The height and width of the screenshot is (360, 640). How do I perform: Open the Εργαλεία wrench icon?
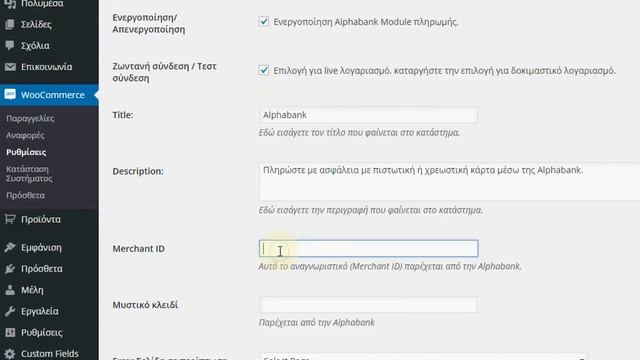(x=10, y=311)
